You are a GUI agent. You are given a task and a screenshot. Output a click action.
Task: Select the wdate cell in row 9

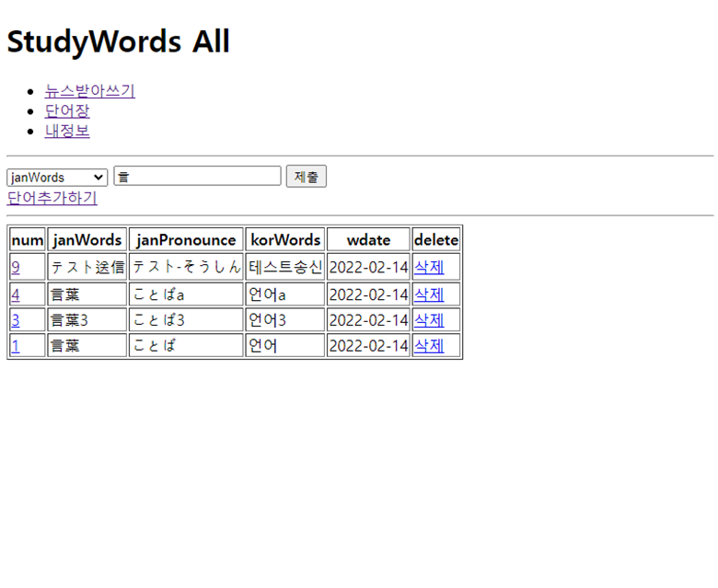click(368, 267)
